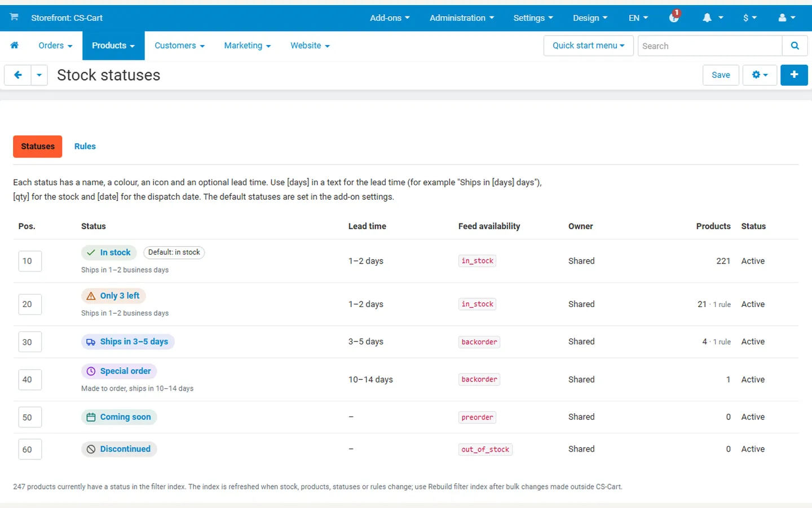This screenshot has height=508, width=812.
Task: Click the plus button to add a status
Action: tap(794, 75)
